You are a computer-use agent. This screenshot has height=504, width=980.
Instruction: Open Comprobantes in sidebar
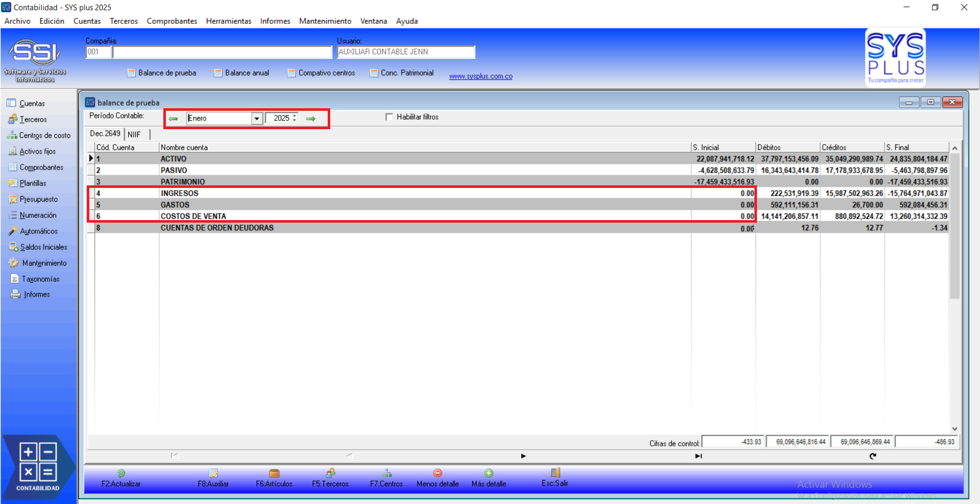(36, 167)
